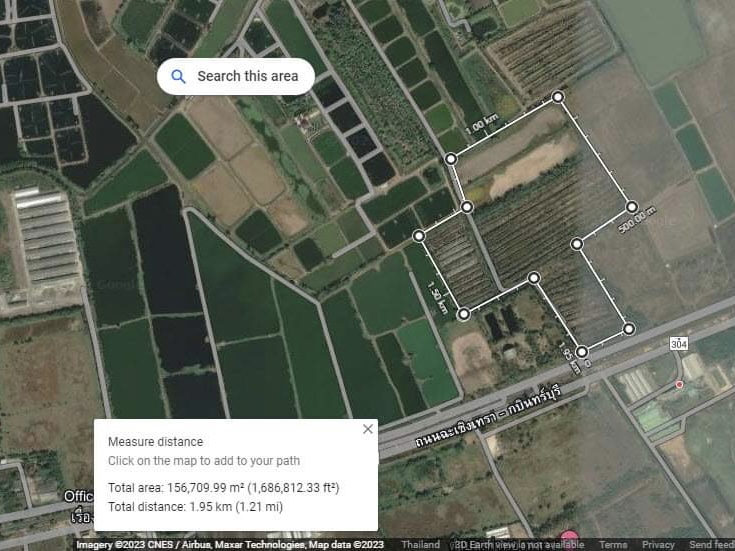Click the Route 304 highway shield
Screen dimensions: 735x551
pyautogui.click(x=678, y=344)
